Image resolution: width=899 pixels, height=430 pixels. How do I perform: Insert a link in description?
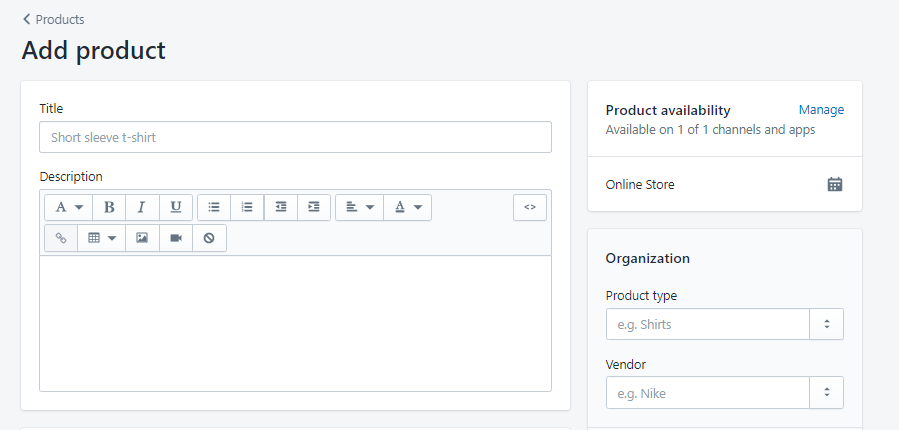pos(61,238)
